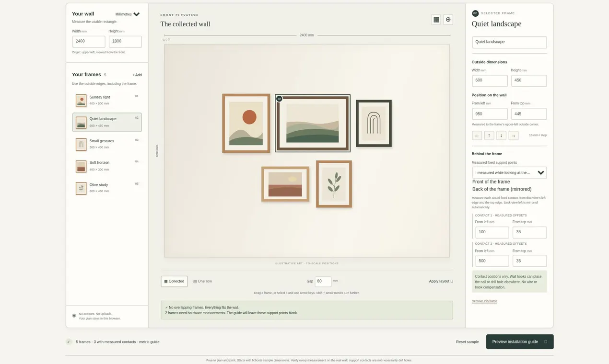
Task: Open Soft horizon in the frames list
Action: [107, 166]
